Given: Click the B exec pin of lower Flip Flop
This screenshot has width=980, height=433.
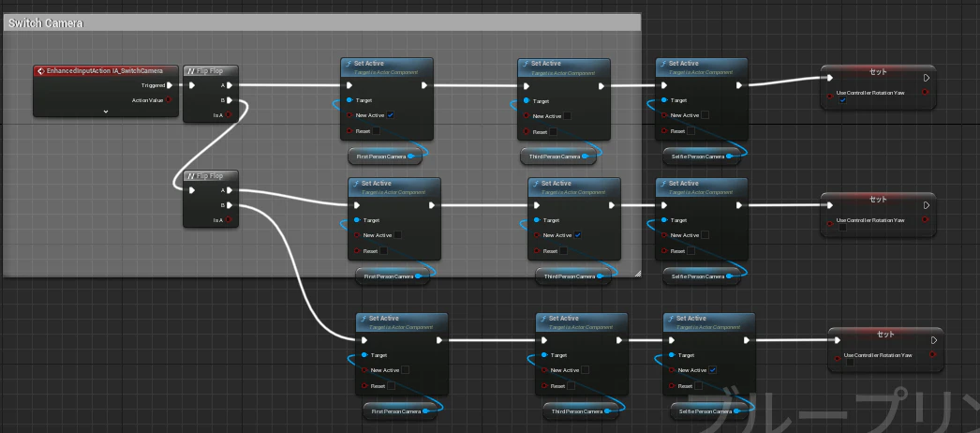Looking at the screenshot, I should point(230,205).
